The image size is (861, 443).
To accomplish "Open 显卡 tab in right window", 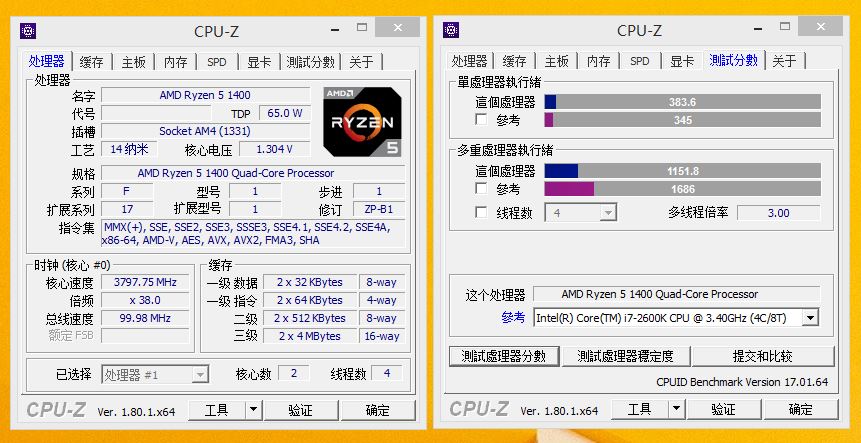I will click(682, 61).
